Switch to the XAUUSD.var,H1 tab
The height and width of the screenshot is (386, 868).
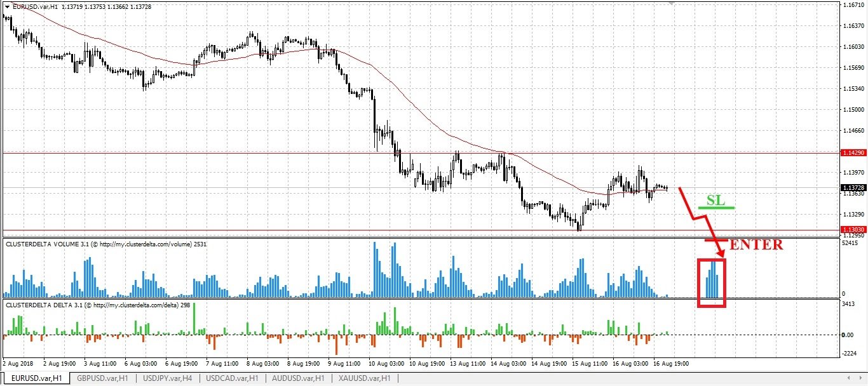[364, 378]
